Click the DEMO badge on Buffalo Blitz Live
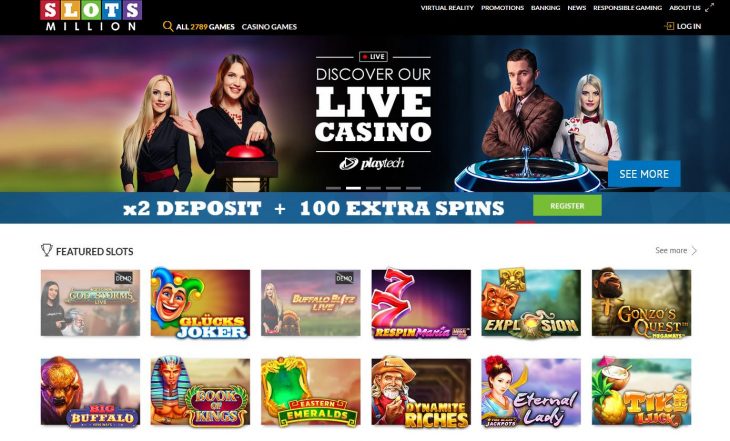 344,278
